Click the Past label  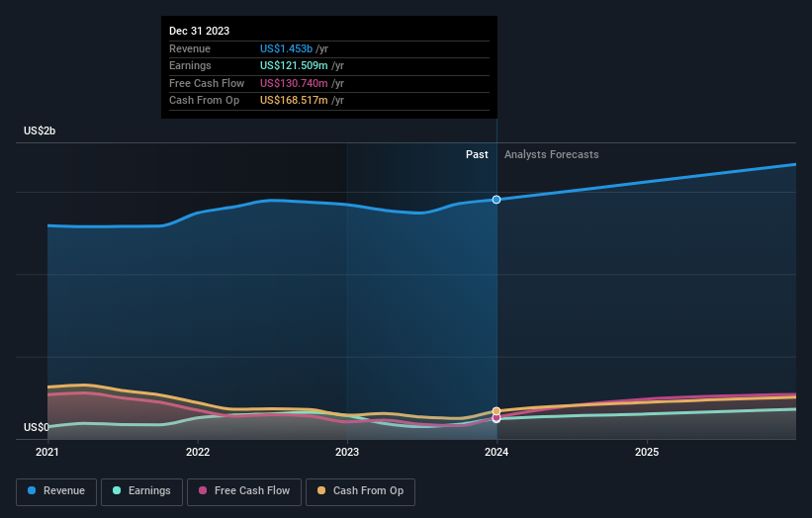pos(477,154)
